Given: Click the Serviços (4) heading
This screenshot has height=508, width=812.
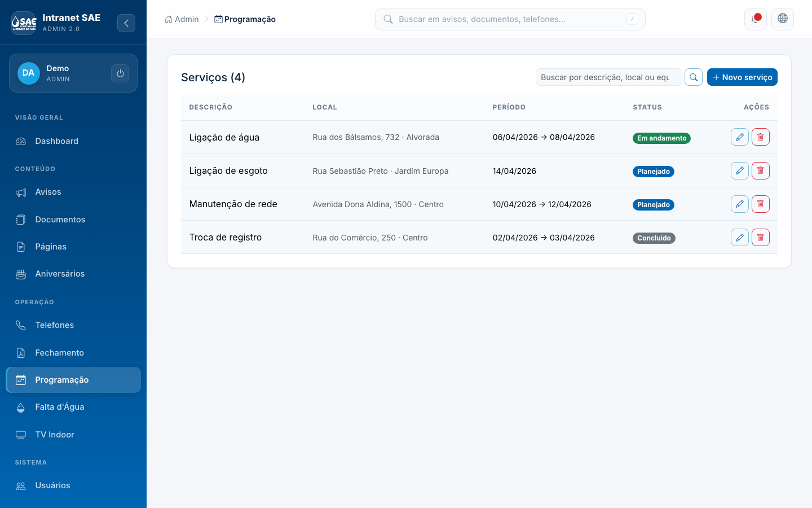Looking at the screenshot, I should (x=213, y=77).
